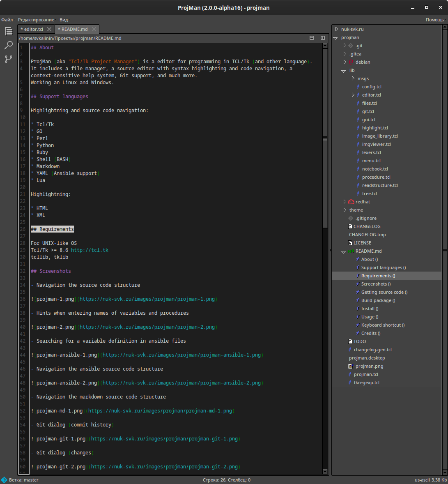The width and height of the screenshot is (448, 484).
Task: Expand the theme folder
Action: pyautogui.click(x=345, y=210)
